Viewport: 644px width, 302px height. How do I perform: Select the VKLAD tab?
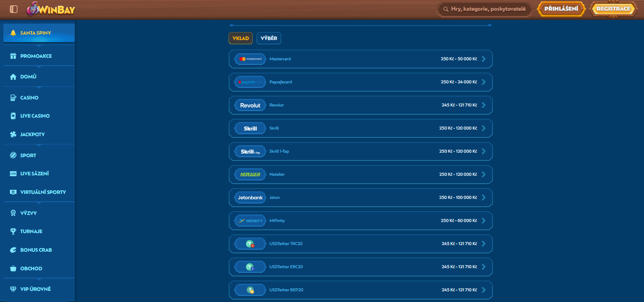(241, 38)
